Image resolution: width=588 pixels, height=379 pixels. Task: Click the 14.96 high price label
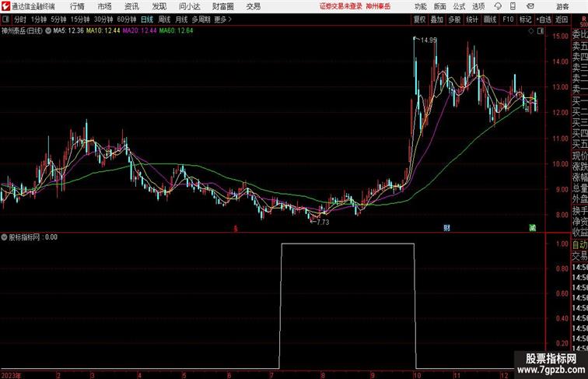(429, 40)
